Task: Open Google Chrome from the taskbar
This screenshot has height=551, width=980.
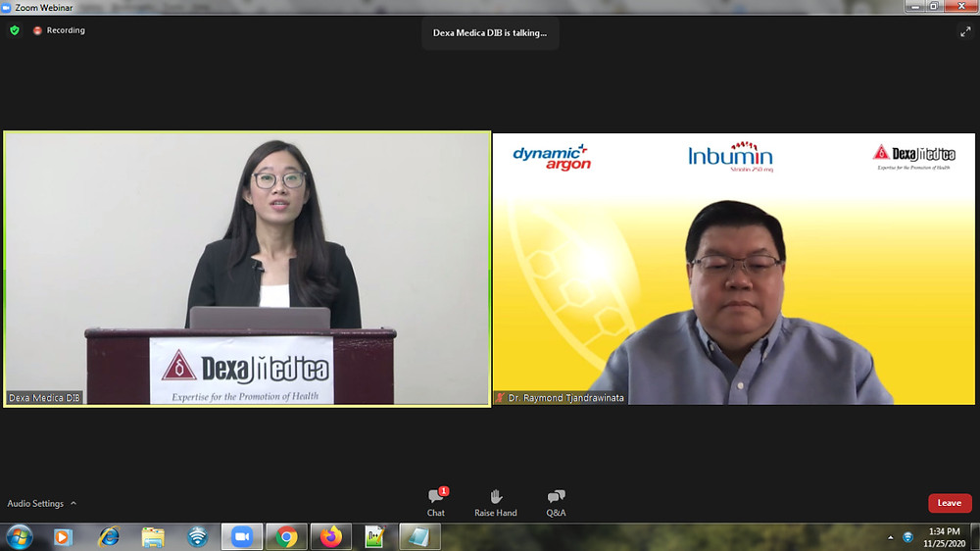Action: (287, 537)
